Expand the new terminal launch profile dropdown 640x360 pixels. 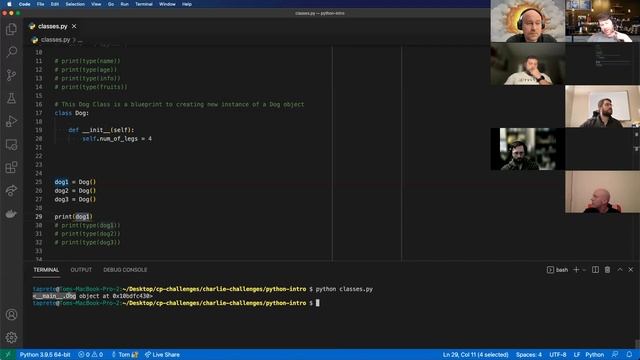[584, 270]
